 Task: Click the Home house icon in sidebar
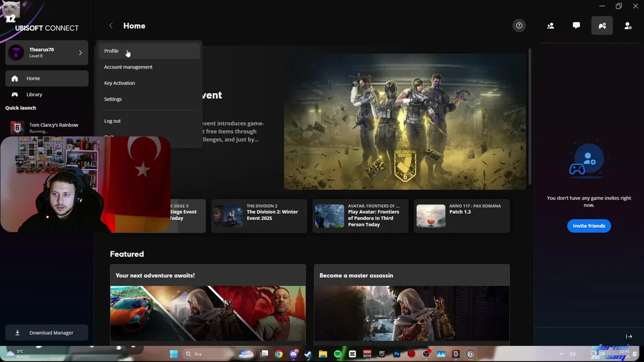tap(15, 78)
